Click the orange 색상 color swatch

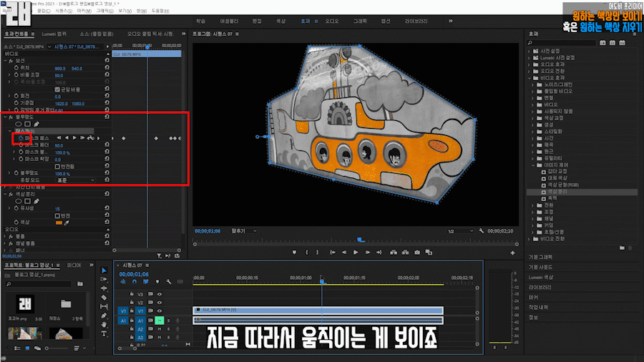(x=59, y=222)
